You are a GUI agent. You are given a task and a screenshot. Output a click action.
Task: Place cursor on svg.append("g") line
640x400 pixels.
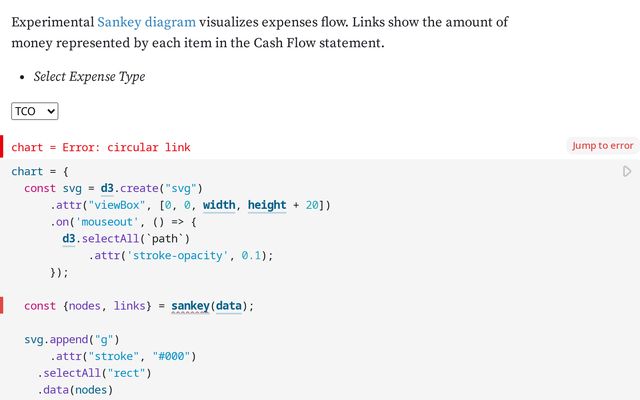(72, 340)
